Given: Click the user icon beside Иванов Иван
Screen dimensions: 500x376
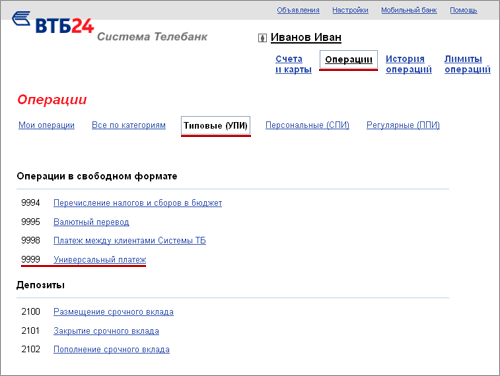Looking at the screenshot, I should click(x=262, y=38).
